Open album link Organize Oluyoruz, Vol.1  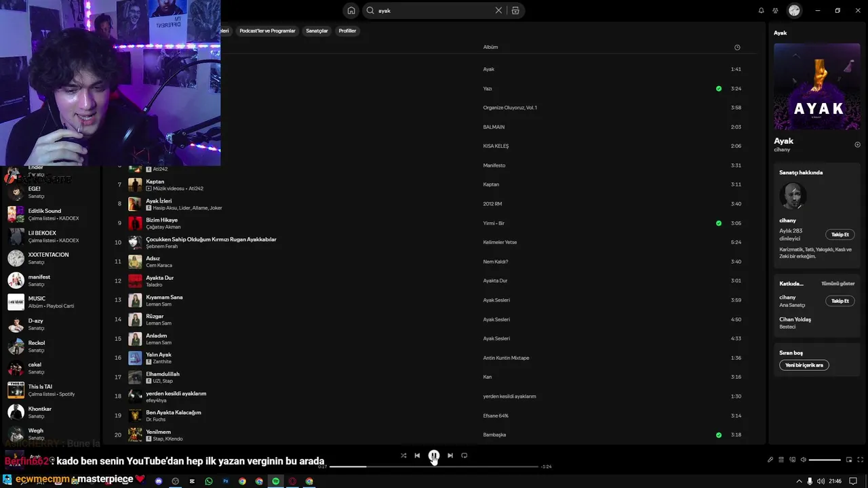coord(510,108)
